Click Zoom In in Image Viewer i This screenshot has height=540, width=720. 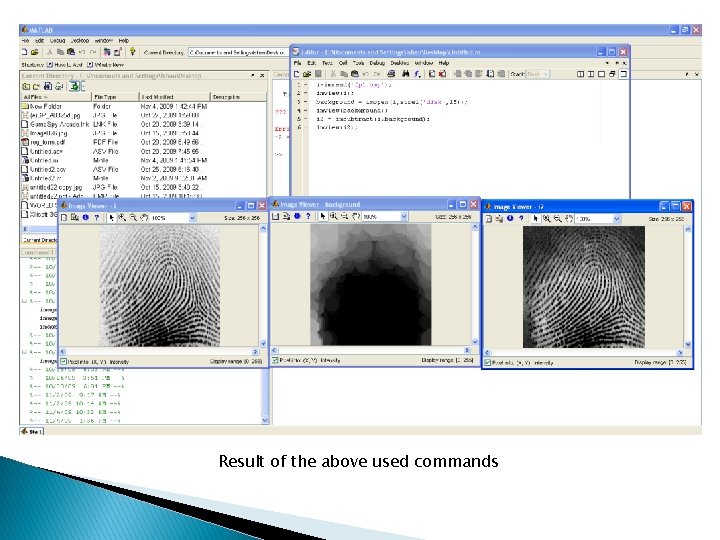click(122, 218)
